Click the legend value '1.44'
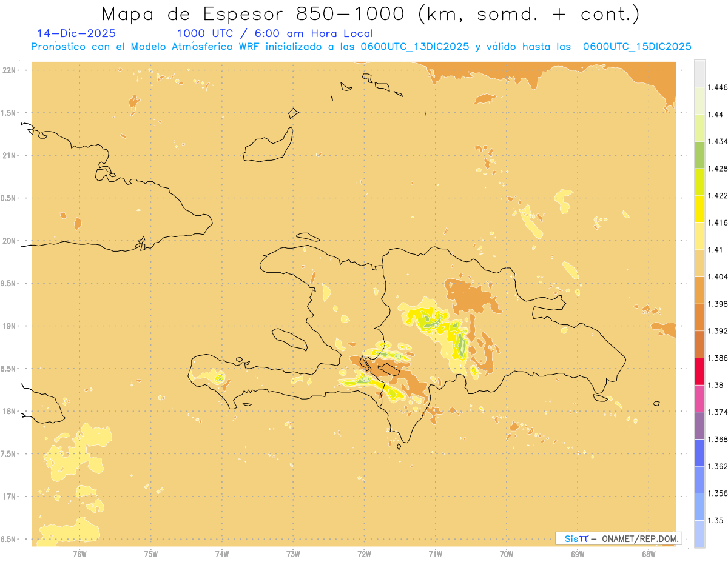The image size is (728, 562). click(716, 115)
